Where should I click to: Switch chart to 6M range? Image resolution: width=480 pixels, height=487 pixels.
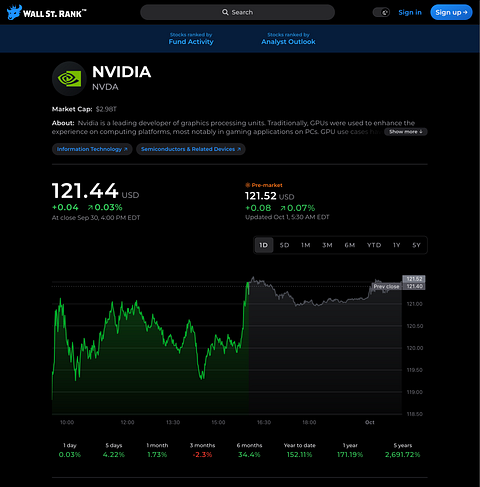350,245
